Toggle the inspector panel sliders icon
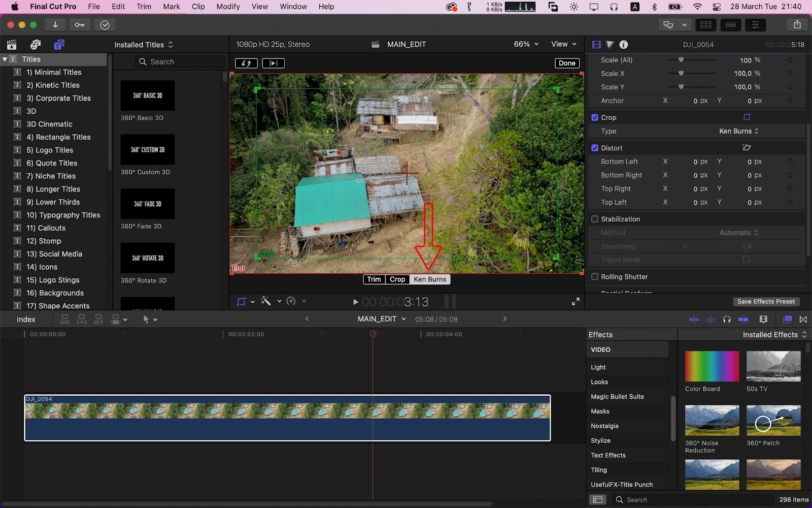 (x=755, y=25)
